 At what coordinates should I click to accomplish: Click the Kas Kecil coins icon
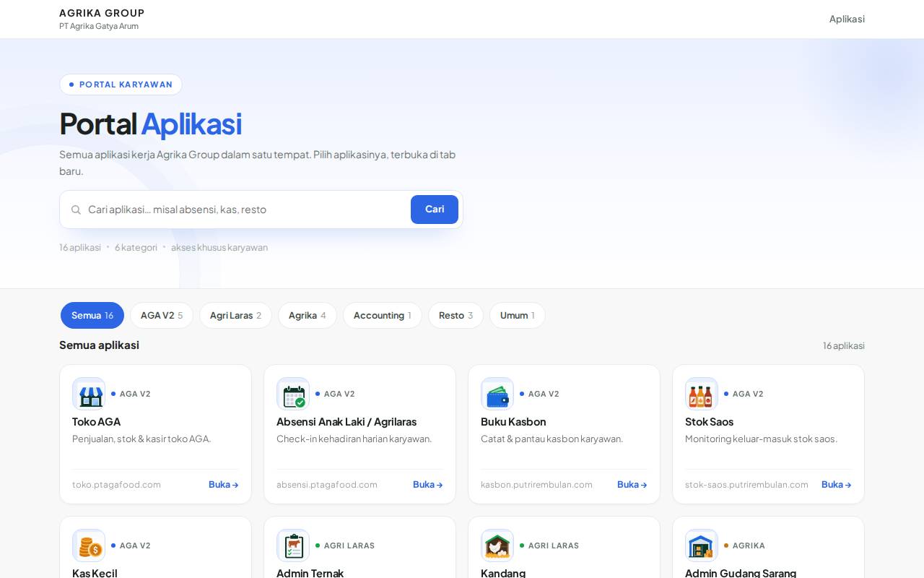pyautogui.click(x=89, y=545)
